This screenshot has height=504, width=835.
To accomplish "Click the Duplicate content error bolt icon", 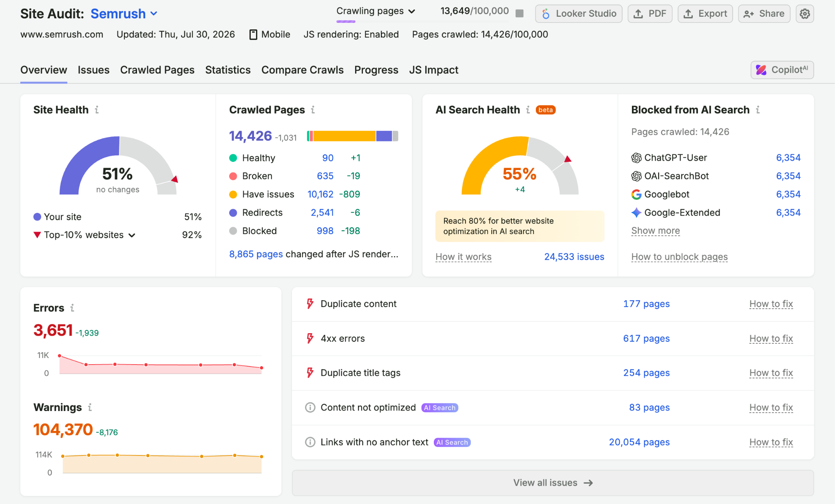I will tap(310, 304).
